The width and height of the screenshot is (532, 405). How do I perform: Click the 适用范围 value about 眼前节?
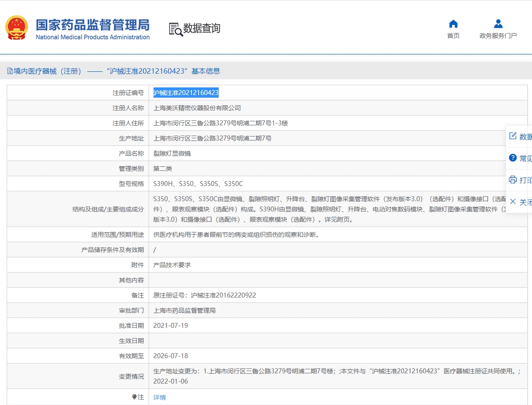tap(236, 235)
